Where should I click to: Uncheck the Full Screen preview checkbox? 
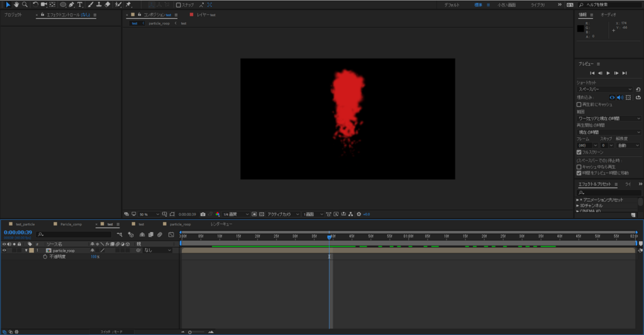tap(579, 152)
